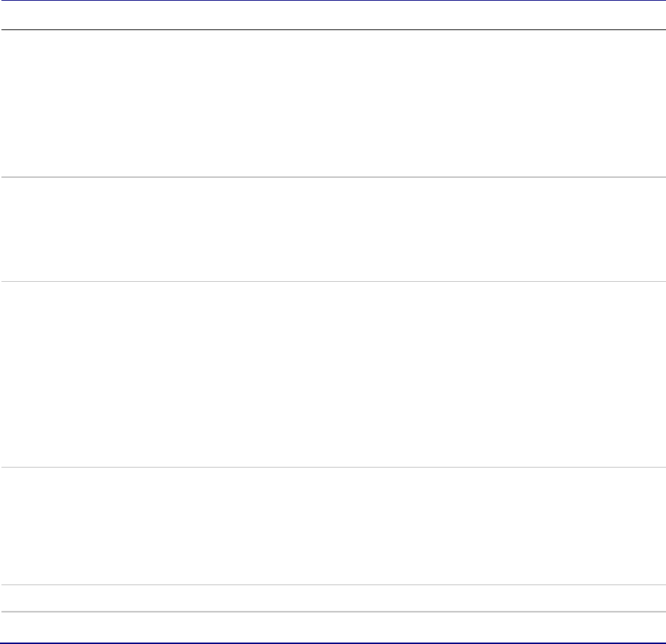The height and width of the screenshot is (644, 666).
Task: Select the thin fifth blank row
Action: click(333, 598)
